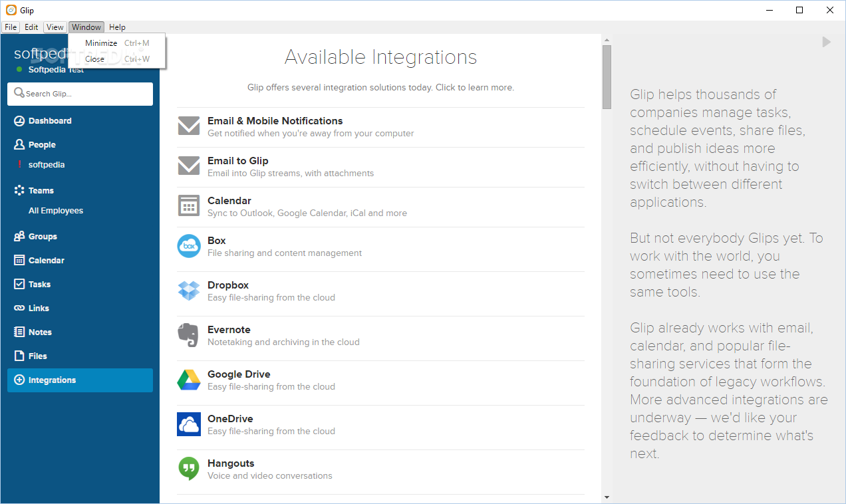
Task: Open the File menu
Action: pos(11,27)
